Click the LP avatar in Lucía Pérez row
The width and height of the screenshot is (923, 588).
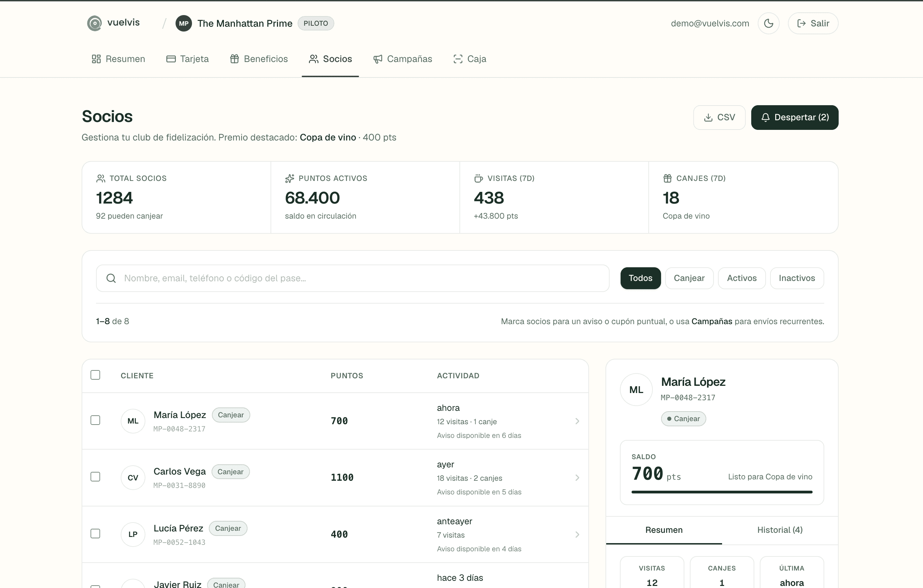133,534
